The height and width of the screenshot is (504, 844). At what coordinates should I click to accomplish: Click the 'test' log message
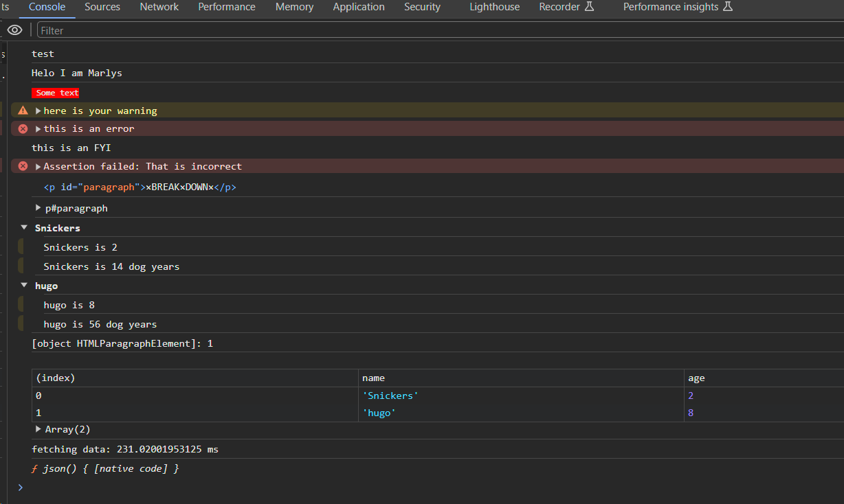pos(43,54)
